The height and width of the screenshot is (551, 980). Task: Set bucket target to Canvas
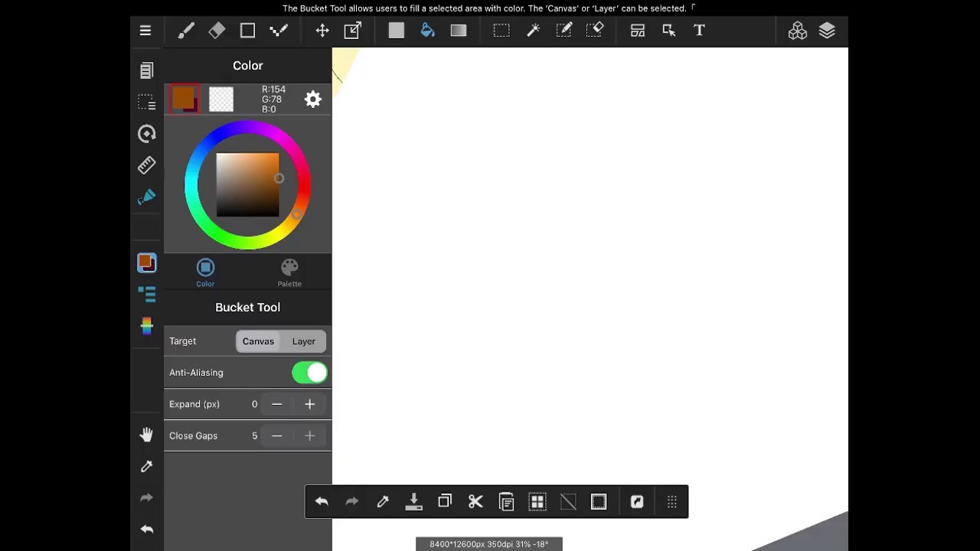point(258,341)
